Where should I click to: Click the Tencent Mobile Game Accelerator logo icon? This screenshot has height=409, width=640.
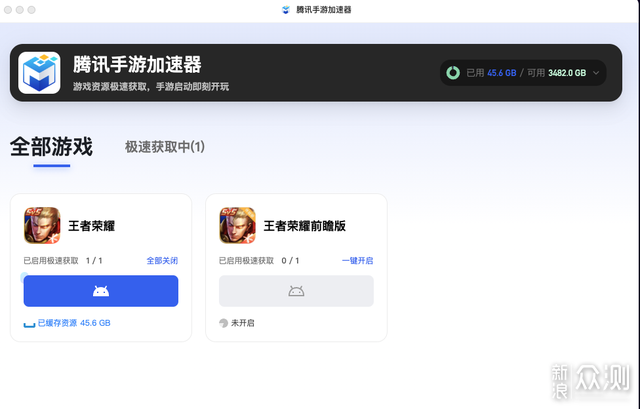(x=39, y=73)
